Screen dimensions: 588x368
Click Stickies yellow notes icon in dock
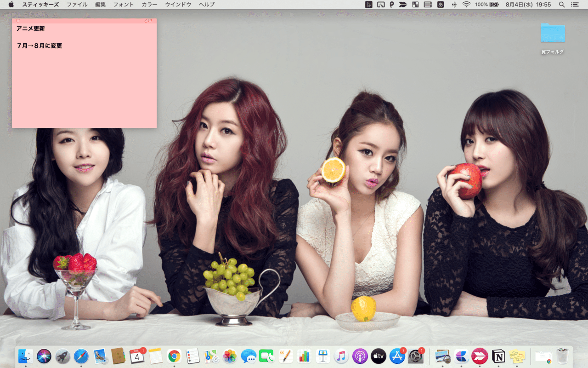[x=517, y=356]
